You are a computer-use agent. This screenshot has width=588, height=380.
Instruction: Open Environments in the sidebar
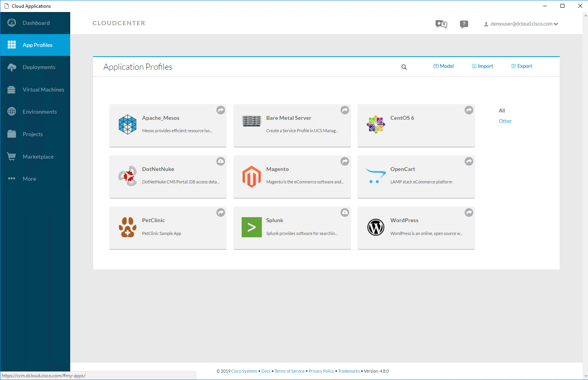point(40,112)
